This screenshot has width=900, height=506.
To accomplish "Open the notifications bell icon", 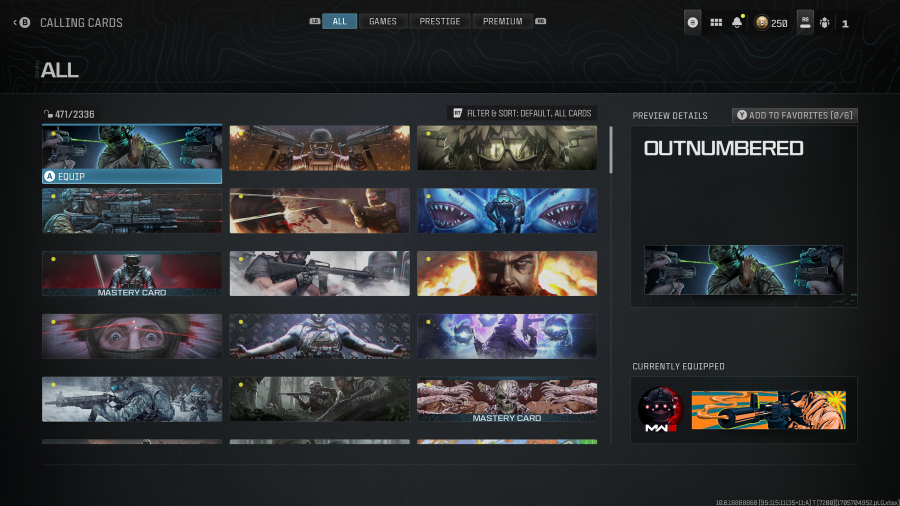I will tap(737, 22).
